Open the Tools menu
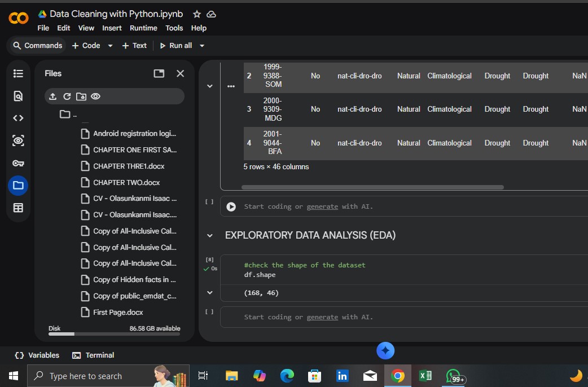The image size is (588, 387). click(x=174, y=28)
